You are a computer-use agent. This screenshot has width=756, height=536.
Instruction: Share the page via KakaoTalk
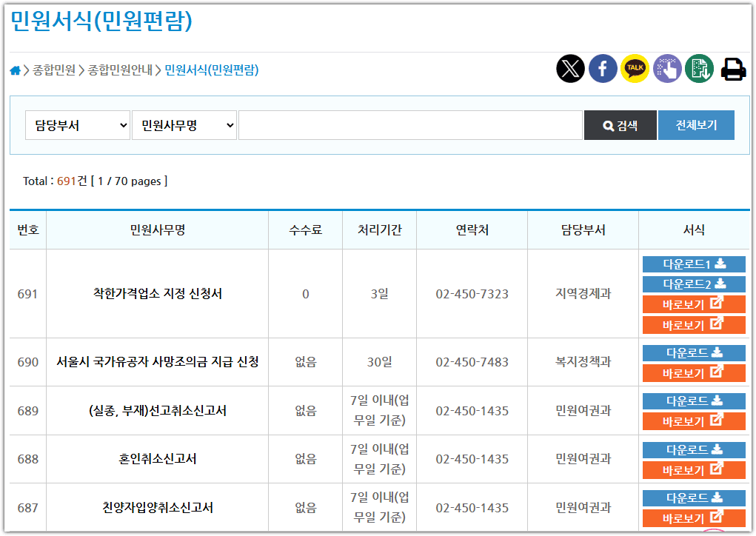(x=634, y=69)
